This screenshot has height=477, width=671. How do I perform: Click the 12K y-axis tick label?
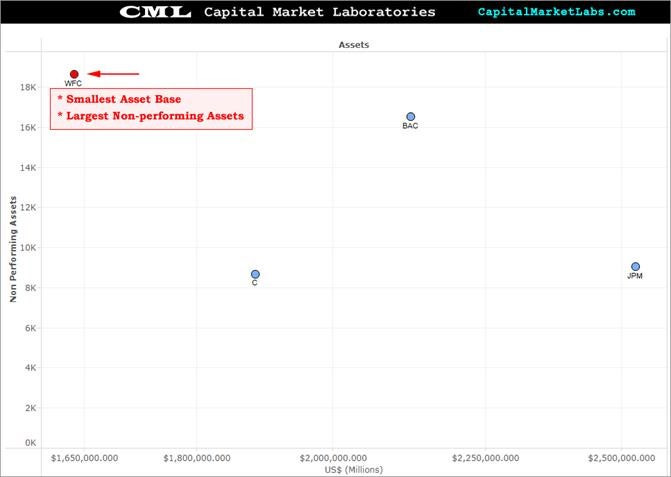28,207
